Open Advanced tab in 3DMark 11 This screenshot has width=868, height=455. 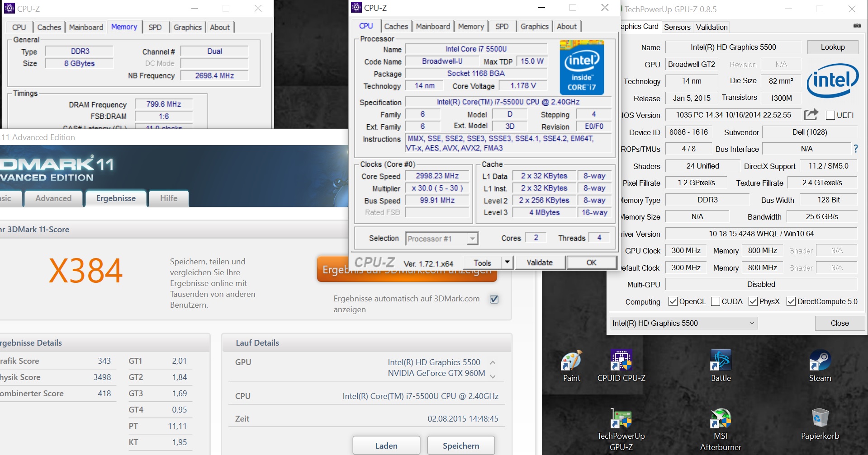53,198
